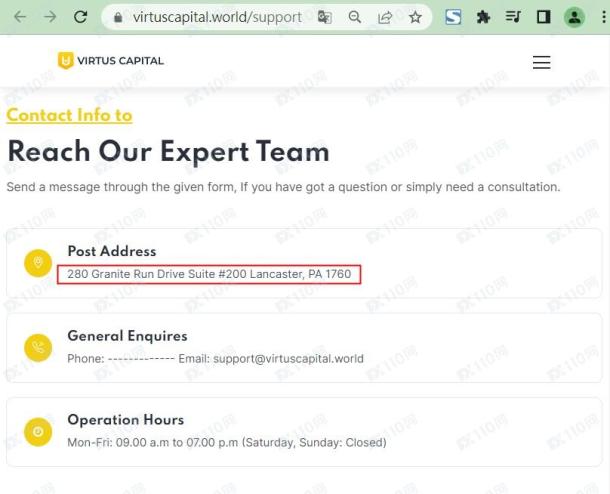
Task: Click the Operation Hours heading
Action: (126, 420)
